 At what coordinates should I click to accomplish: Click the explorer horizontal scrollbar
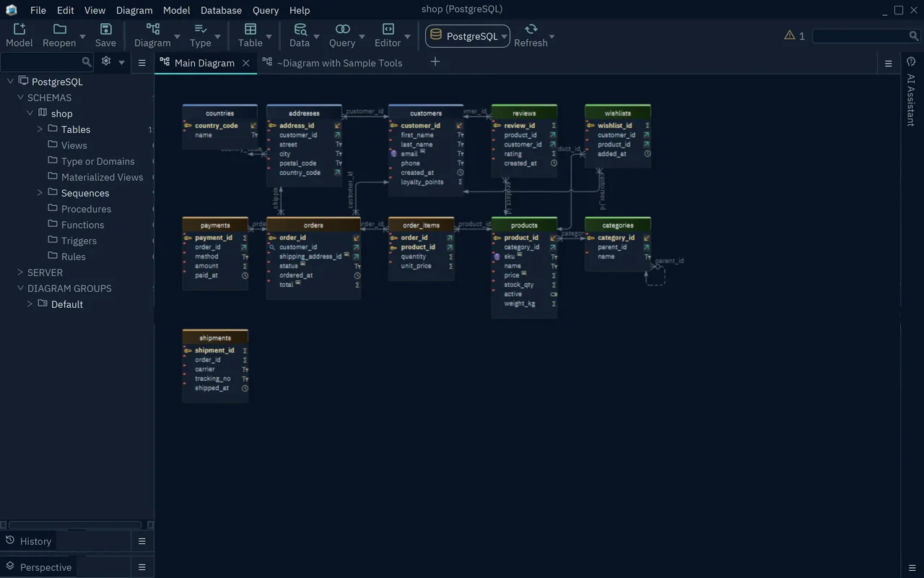[75, 525]
